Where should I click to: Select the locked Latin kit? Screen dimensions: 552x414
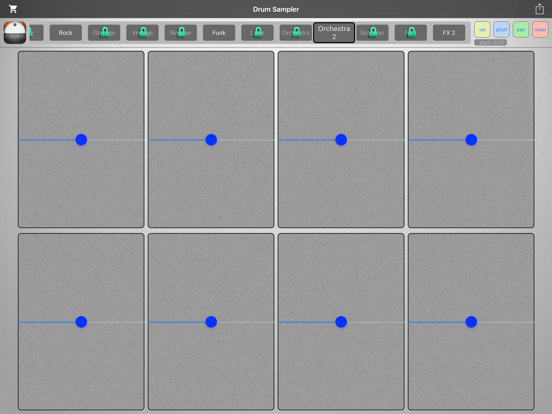(257, 33)
